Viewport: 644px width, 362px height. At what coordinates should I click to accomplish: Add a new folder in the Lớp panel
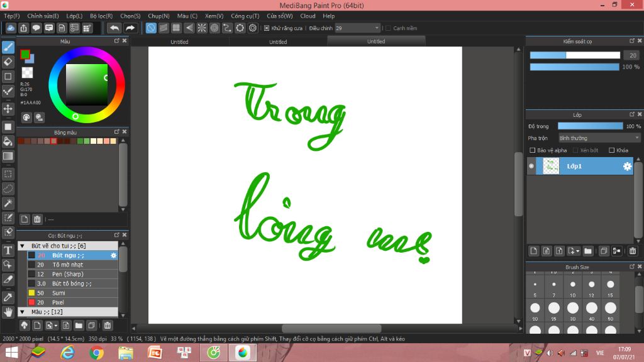point(588,251)
